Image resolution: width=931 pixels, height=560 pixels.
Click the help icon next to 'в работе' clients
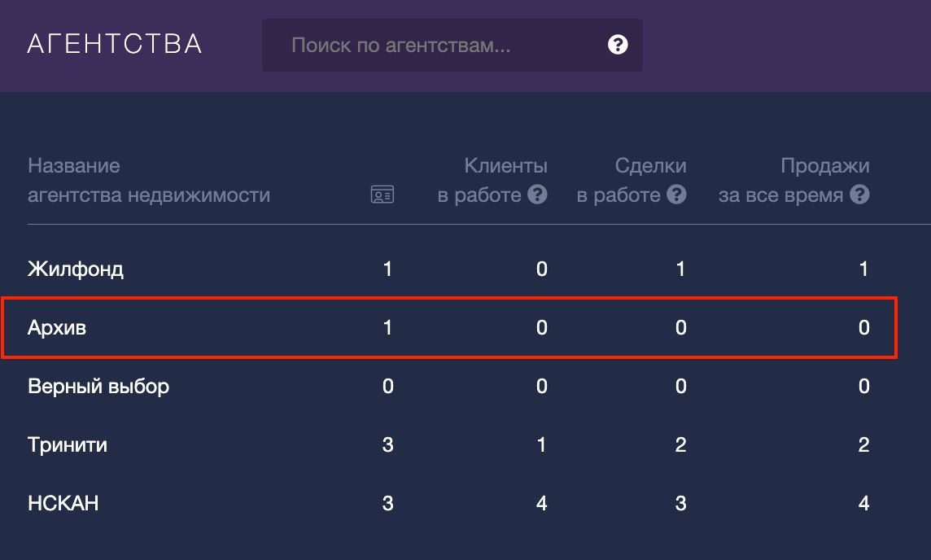(x=537, y=195)
